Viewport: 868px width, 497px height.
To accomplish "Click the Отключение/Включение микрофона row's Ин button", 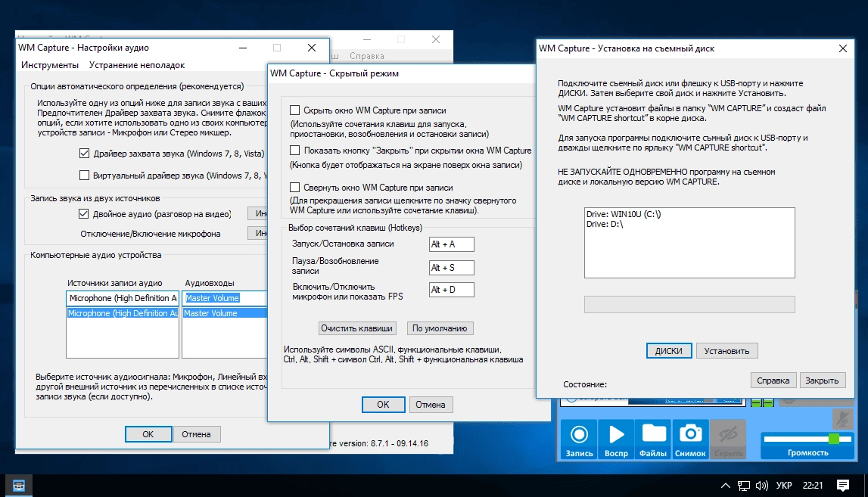I will coord(257,234).
